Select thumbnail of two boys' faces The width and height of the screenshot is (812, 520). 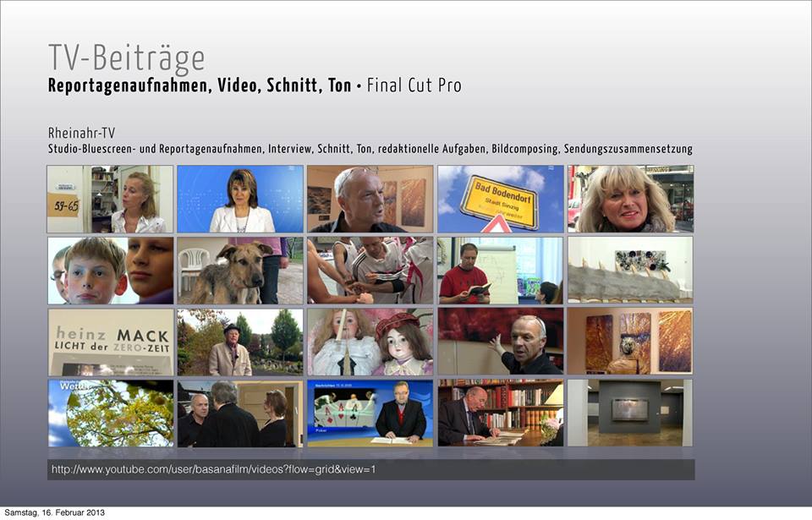coord(110,271)
